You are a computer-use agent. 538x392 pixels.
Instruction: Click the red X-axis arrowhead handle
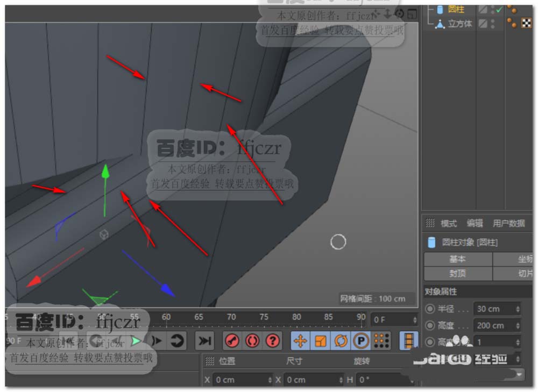34,281
